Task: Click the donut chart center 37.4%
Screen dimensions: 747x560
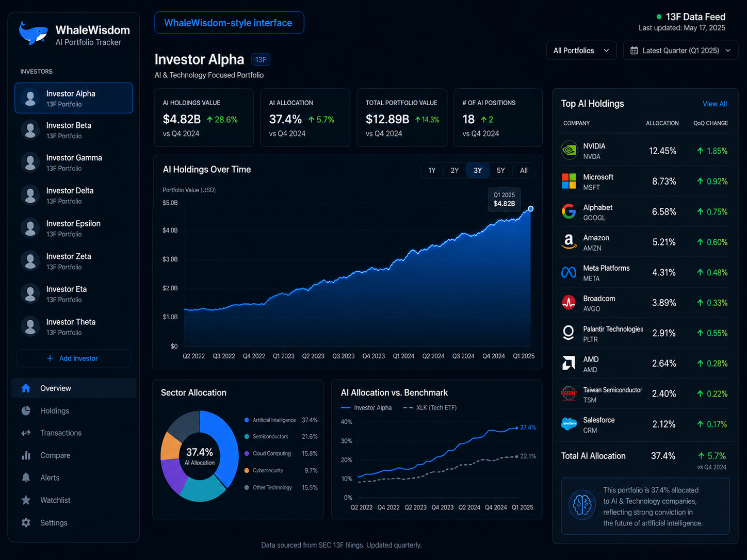Action: 199,452
